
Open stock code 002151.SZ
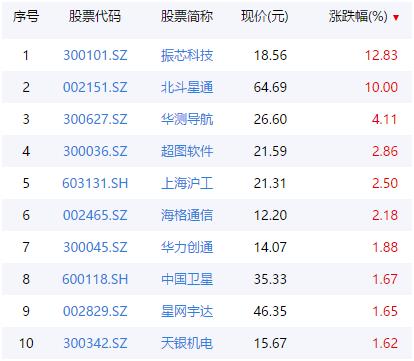95,87
